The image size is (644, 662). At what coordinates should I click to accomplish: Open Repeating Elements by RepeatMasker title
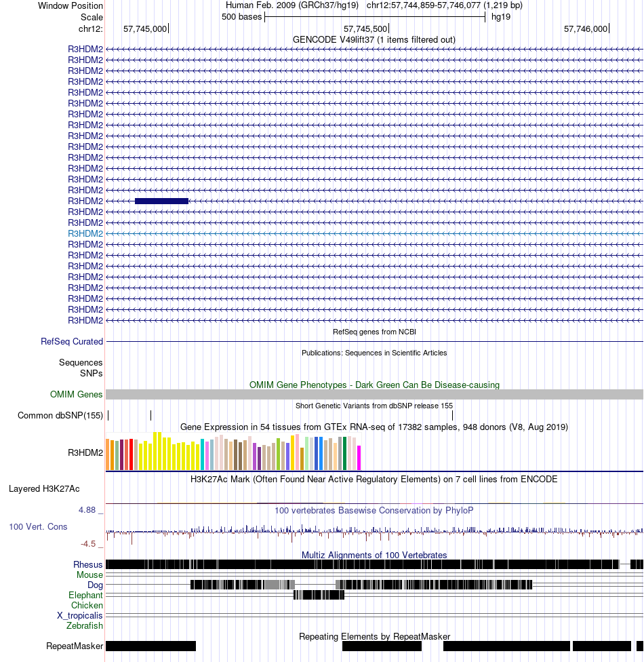tap(374, 636)
